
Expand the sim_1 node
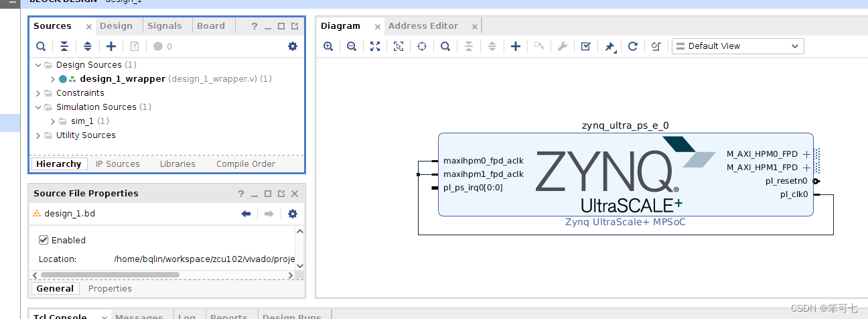(x=54, y=121)
